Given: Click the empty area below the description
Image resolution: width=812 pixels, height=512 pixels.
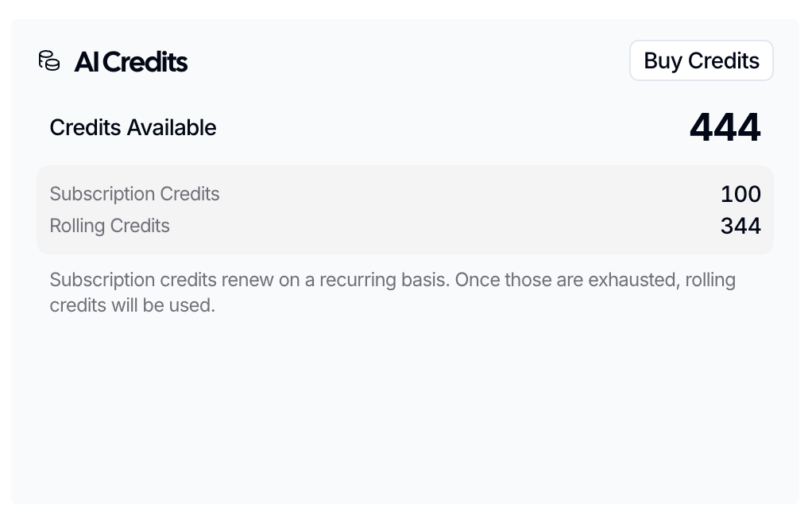Looking at the screenshot, I should 405,405.
